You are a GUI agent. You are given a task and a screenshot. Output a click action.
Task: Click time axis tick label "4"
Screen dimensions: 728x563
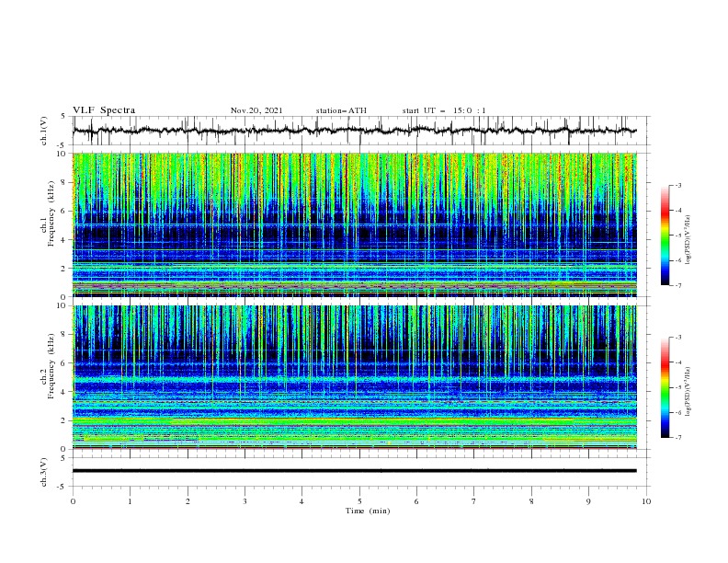301,501
